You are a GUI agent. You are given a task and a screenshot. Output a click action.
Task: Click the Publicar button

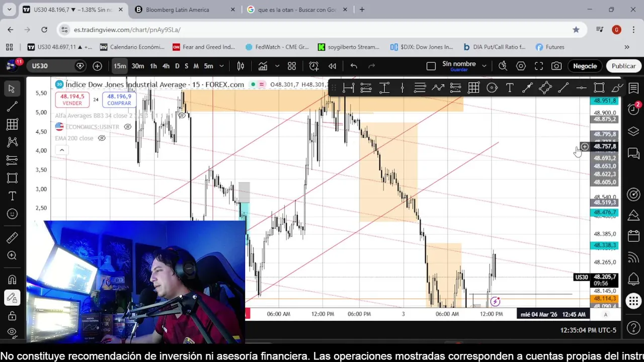(623, 66)
